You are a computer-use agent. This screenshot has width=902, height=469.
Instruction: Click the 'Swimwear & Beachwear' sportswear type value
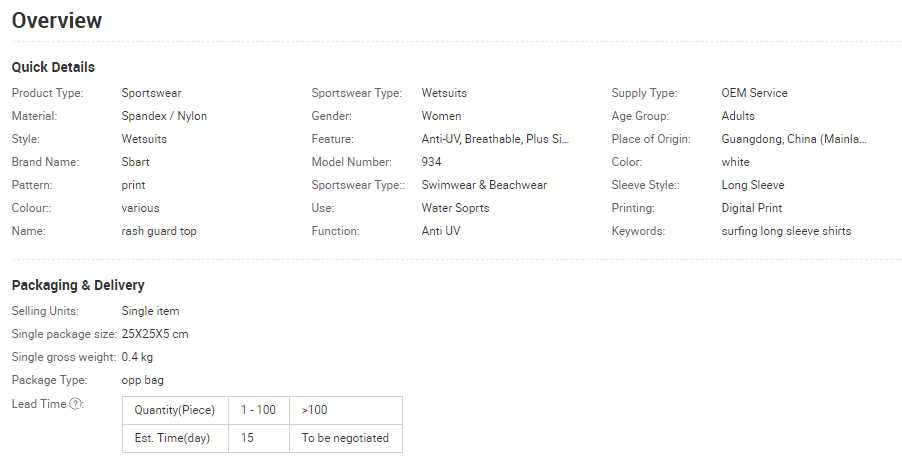[484, 185]
